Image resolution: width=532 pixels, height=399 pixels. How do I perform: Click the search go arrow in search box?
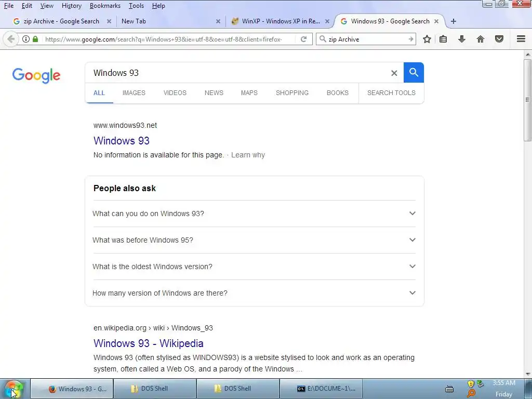(x=410, y=39)
